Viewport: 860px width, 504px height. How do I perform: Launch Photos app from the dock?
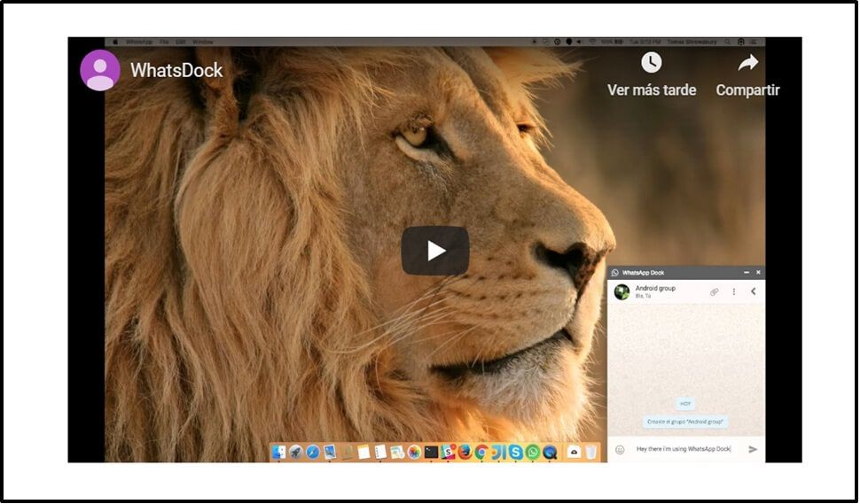(x=415, y=453)
